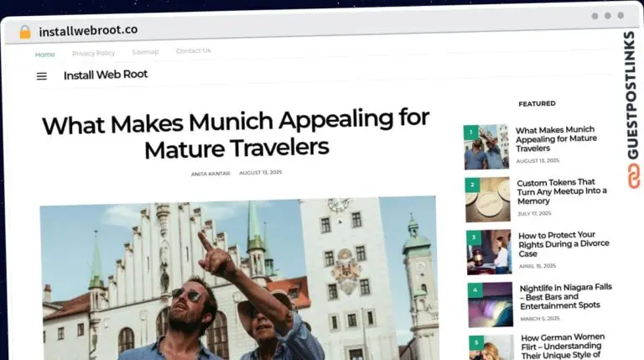Open featured thumbnail number 4 nightlife
The image size is (644, 360).
pyautogui.click(x=491, y=305)
